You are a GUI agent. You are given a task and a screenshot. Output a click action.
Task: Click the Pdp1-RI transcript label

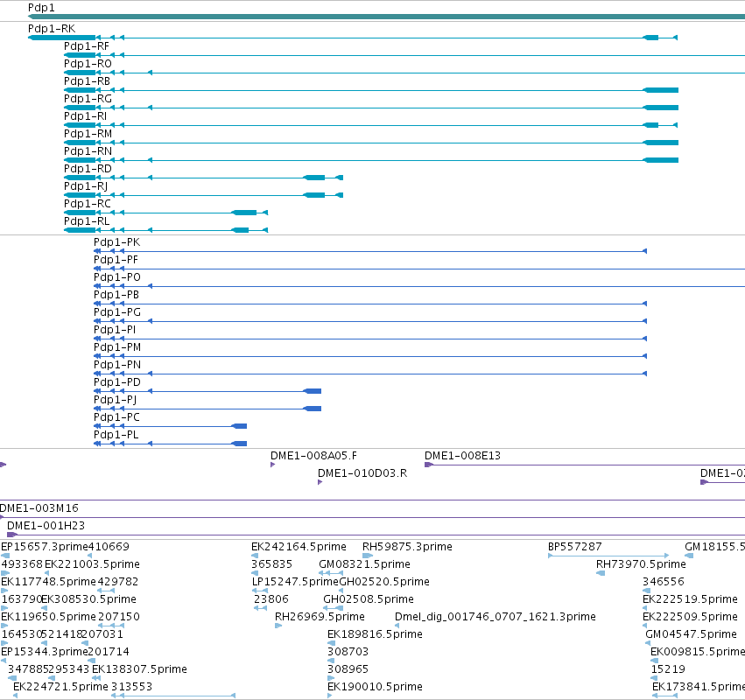point(86,116)
